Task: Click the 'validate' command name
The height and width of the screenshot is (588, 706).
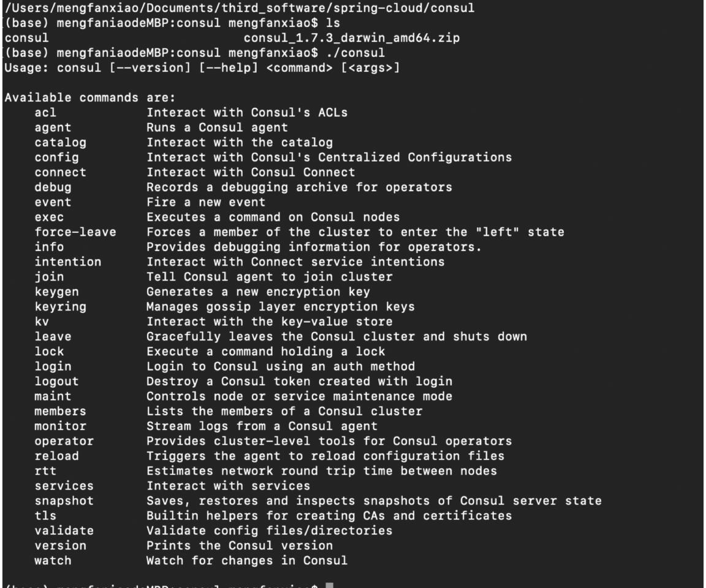Action: pos(64,530)
